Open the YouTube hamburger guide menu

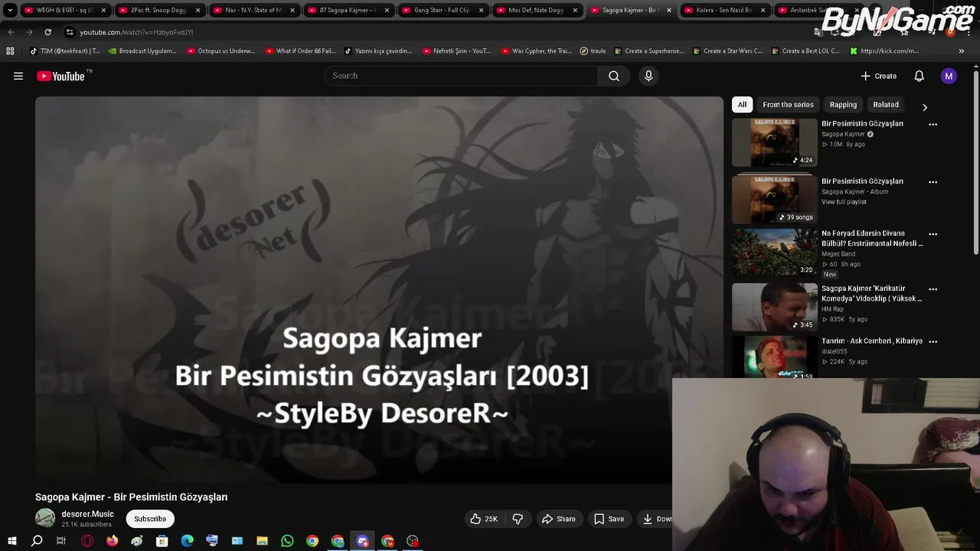[x=18, y=76]
